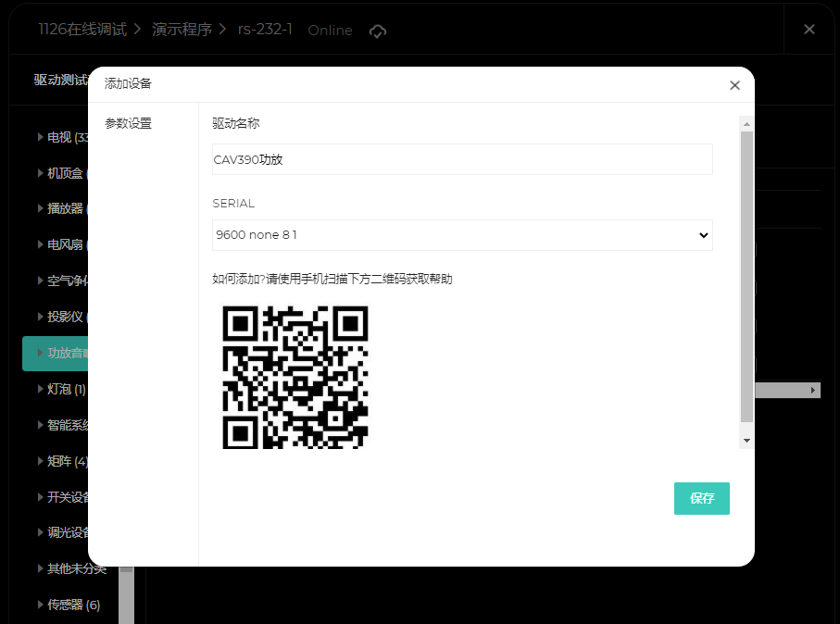Expand the 播放器 category
This screenshot has width=840, height=624.
click(40, 208)
